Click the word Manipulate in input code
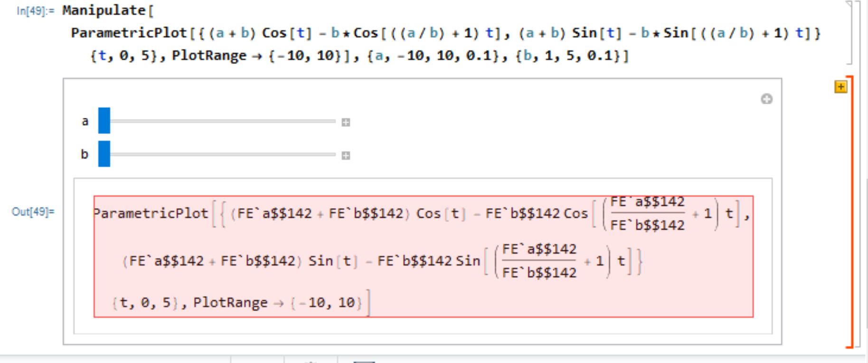 [104, 10]
